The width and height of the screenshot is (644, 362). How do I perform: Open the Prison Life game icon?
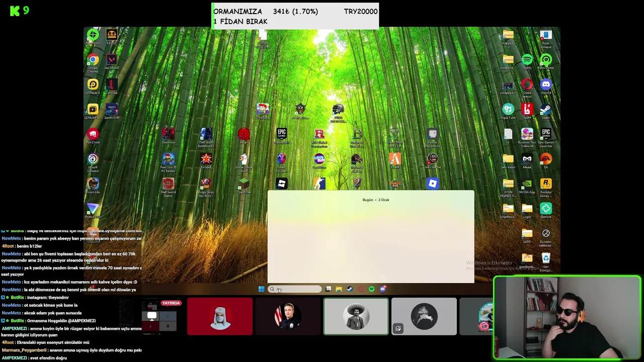[93, 184]
